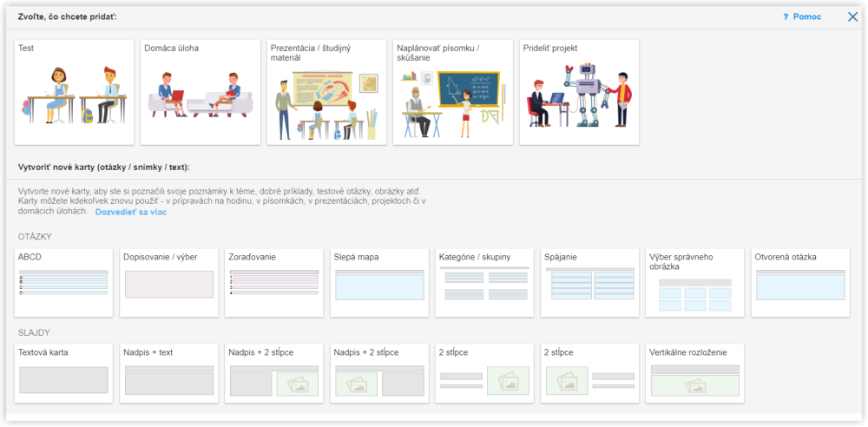
Task: Choose the Vertikálne rozloženie slide layout
Action: pyautogui.click(x=694, y=374)
